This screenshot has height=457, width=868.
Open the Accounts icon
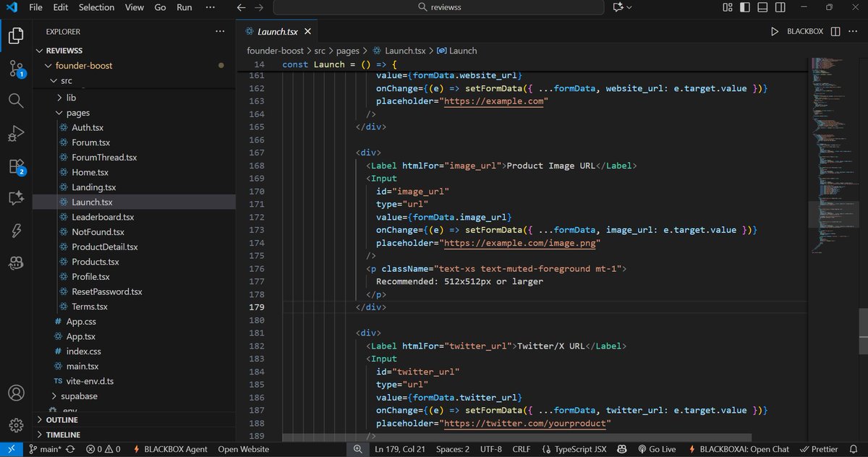coord(16,393)
